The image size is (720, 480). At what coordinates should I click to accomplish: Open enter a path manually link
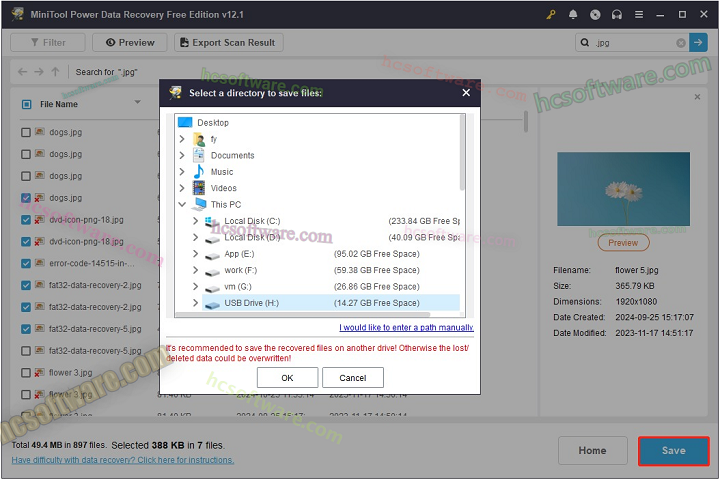tap(406, 328)
